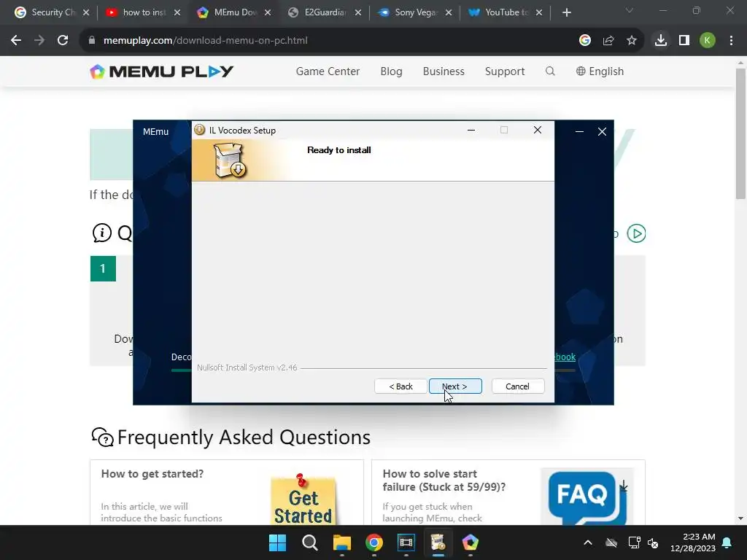Open 'How to get started?' article
Image resolution: width=747 pixels, height=560 pixels.
pos(152,474)
